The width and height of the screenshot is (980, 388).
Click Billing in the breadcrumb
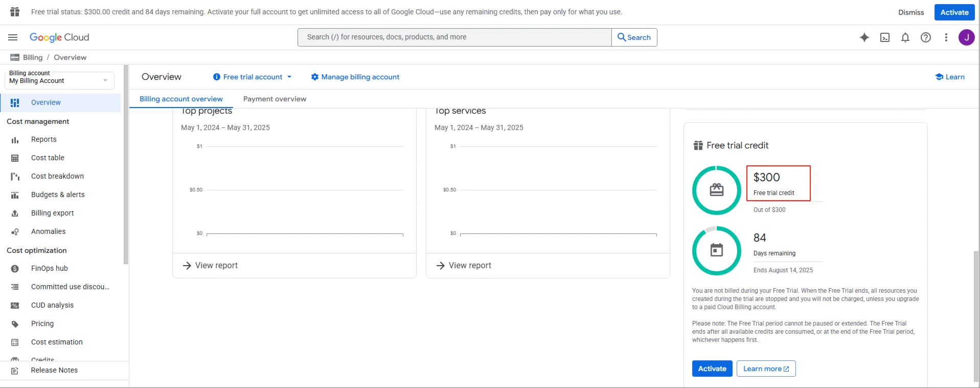click(33, 57)
